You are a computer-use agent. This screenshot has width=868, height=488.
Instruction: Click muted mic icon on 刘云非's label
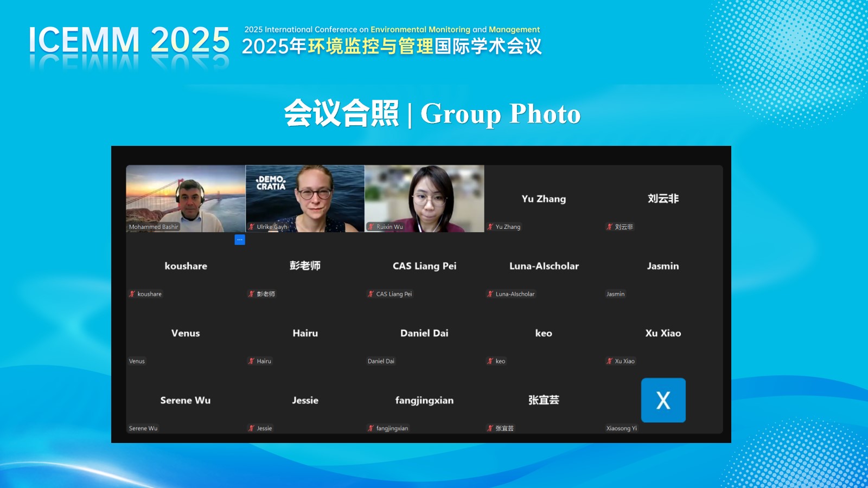pos(609,227)
